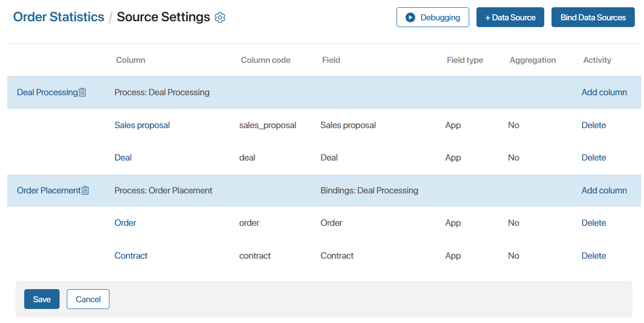Add column to Deal Processing
The image size is (644, 323).
click(604, 92)
